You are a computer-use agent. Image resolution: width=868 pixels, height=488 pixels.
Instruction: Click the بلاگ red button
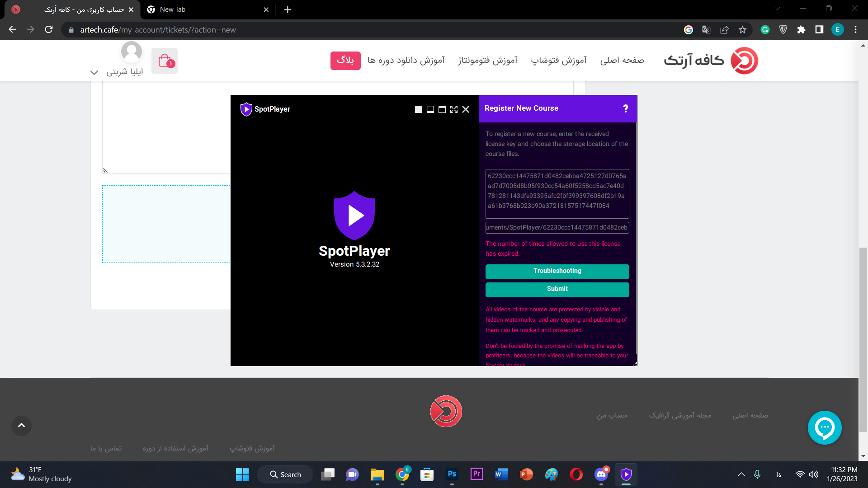click(345, 61)
